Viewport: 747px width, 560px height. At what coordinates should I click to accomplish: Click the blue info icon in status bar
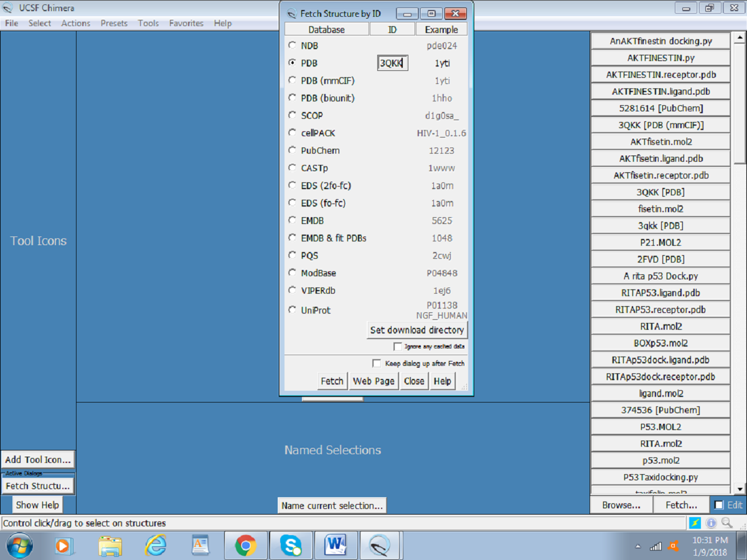pyautogui.click(x=711, y=523)
